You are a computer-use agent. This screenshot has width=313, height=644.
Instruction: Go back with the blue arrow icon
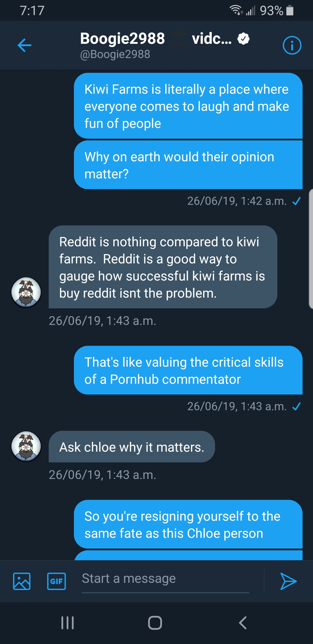tap(24, 45)
